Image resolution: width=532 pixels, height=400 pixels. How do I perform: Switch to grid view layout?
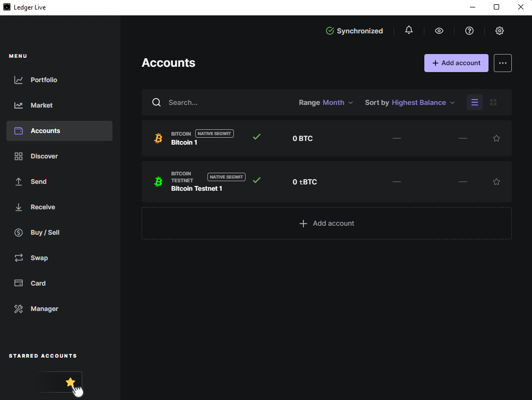pos(493,102)
